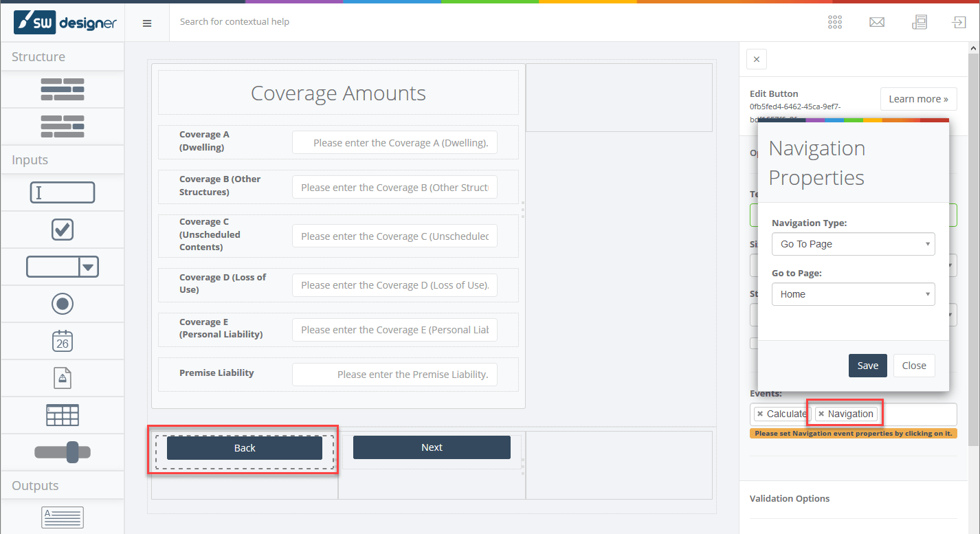Remove the Calculate event tag
Viewport: 980px width, 534px height.
(760, 414)
